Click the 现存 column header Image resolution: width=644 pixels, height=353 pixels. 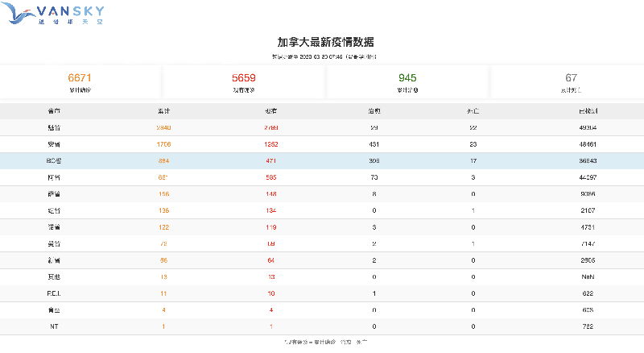click(x=271, y=111)
